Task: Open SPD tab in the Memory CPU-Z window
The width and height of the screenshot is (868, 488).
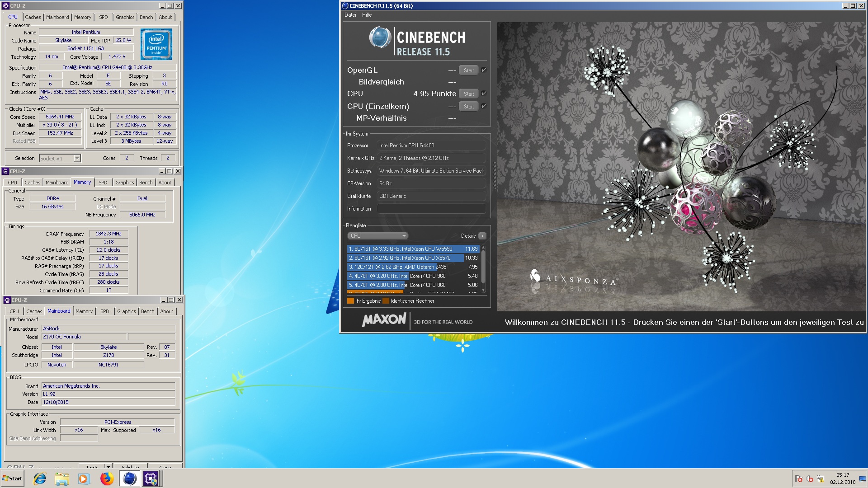Action: [103, 183]
